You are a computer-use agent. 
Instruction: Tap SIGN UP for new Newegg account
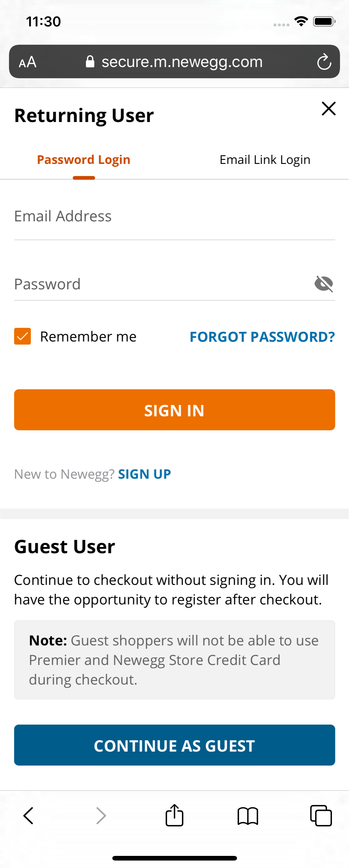(x=144, y=474)
